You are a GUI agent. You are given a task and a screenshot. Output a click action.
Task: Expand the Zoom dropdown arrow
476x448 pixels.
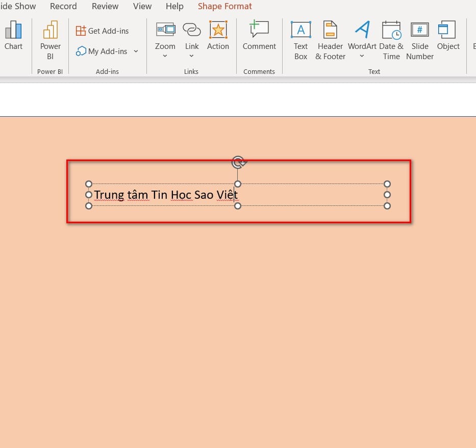(165, 56)
